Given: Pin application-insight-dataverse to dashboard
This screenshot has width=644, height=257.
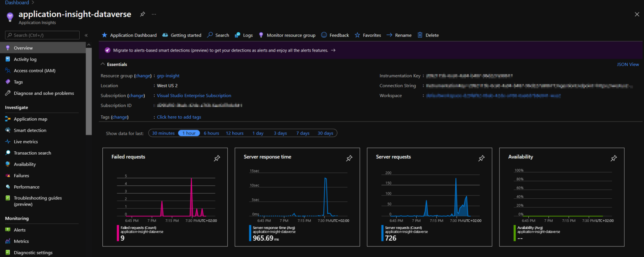Looking at the screenshot, I should (x=142, y=14).
